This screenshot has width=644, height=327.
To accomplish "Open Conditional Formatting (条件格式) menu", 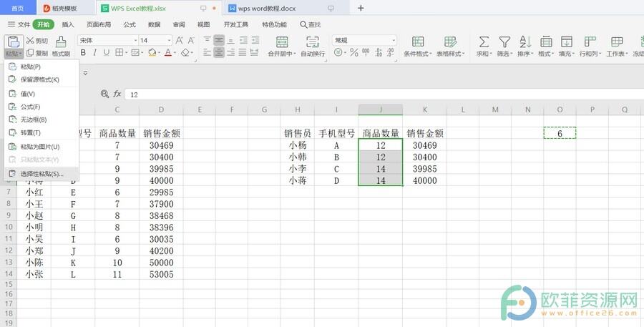I will tap(418, 47).
